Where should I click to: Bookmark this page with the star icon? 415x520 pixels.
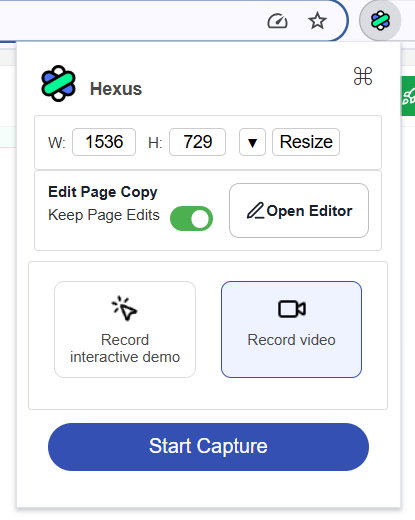(317, 21)
